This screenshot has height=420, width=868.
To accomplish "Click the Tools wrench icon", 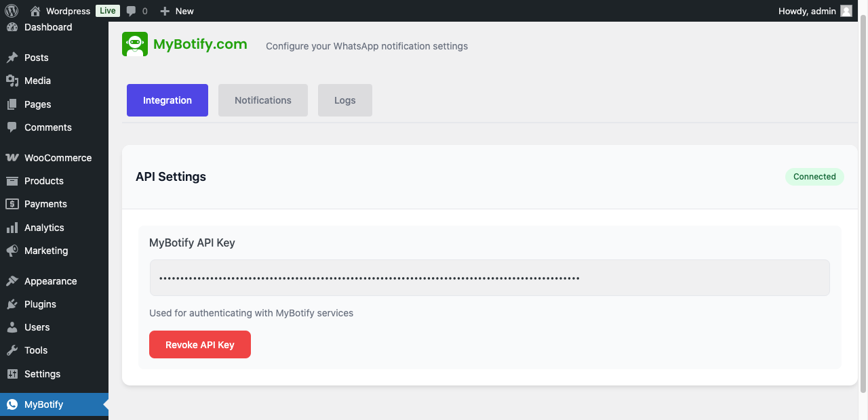I will click(x=12, y=350).
